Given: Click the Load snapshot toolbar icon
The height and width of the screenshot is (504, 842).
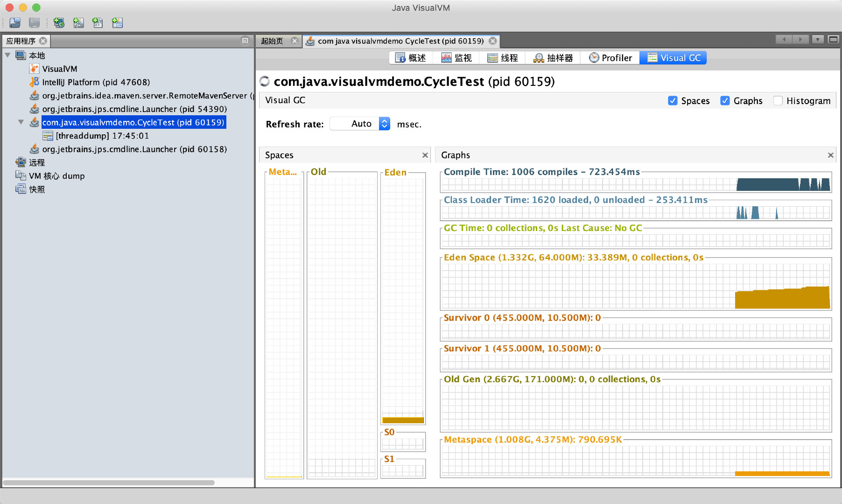Looking at the screenshot, I should [15, 22].
